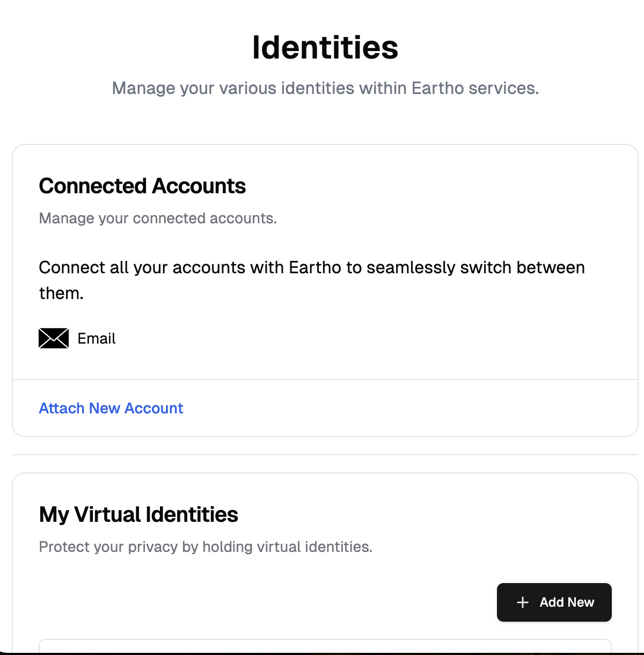The width and height of the screenshot is (644, 655).
Task: Click the separator line above Attach New Account
Action: pyautogui.click(x=325, y=380)
